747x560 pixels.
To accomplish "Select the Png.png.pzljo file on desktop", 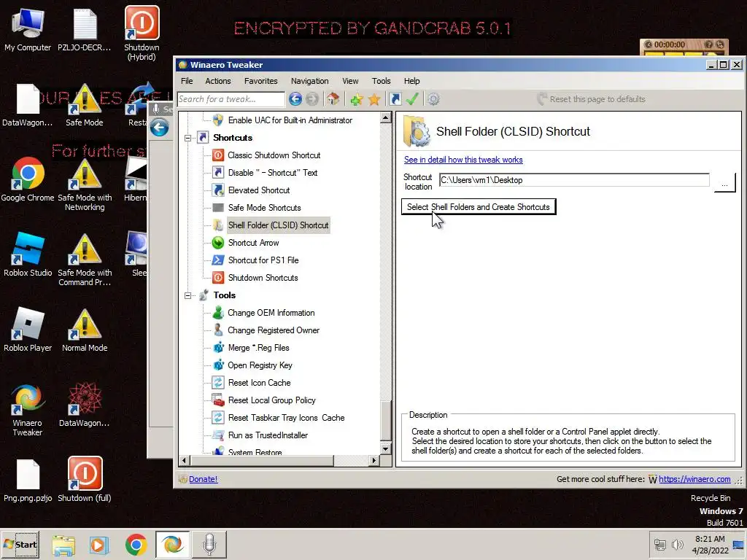I will click(28, 481).
